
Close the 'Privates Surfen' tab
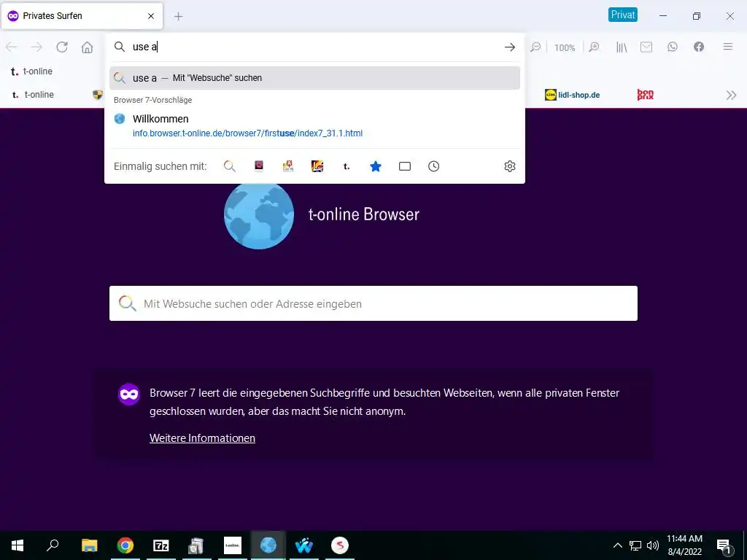[151, 16]
